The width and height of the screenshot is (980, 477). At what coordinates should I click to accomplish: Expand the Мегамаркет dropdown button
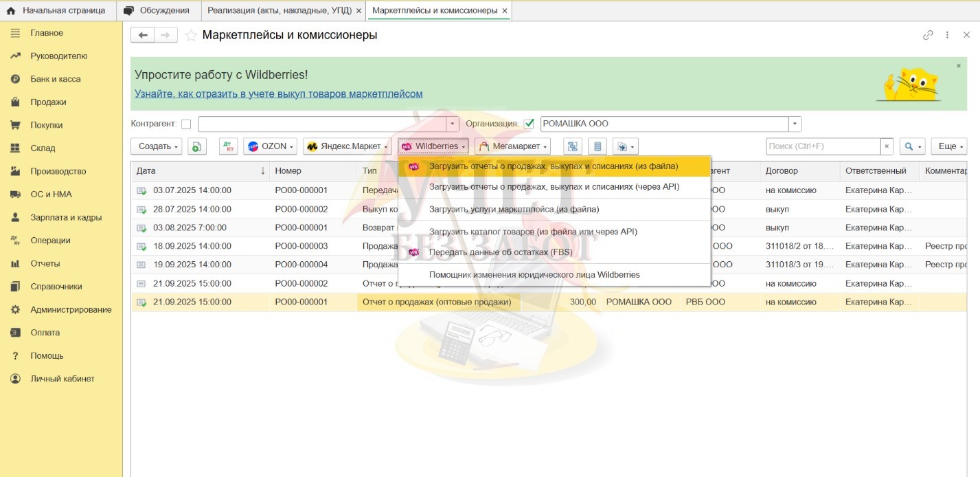pos(512,146)
